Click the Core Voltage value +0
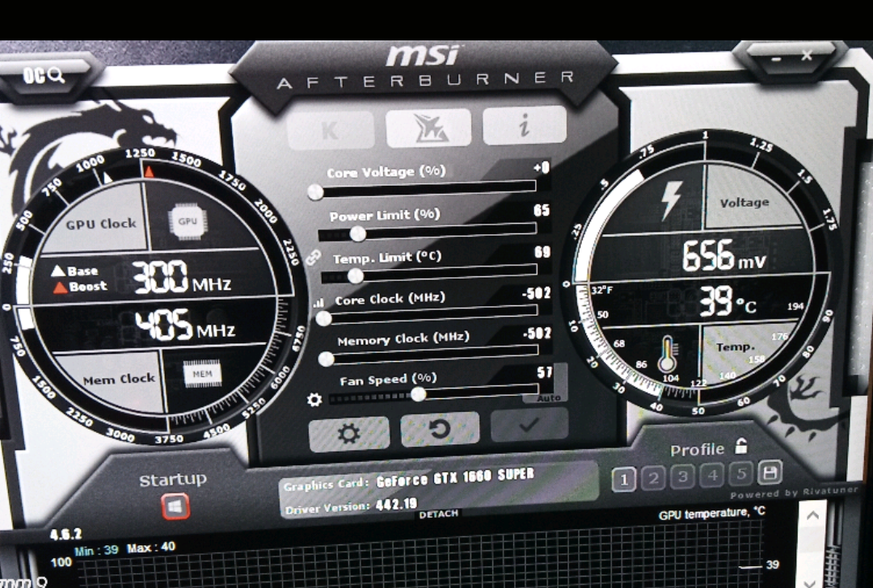This screenshot has height=588, width=873. coord(541,167)
